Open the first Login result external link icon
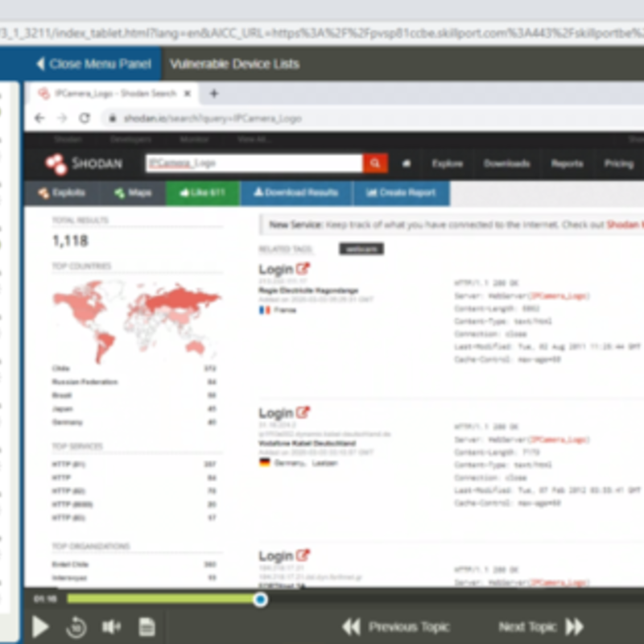Screen dimensions: 644x644 click(x=303, y=269)
